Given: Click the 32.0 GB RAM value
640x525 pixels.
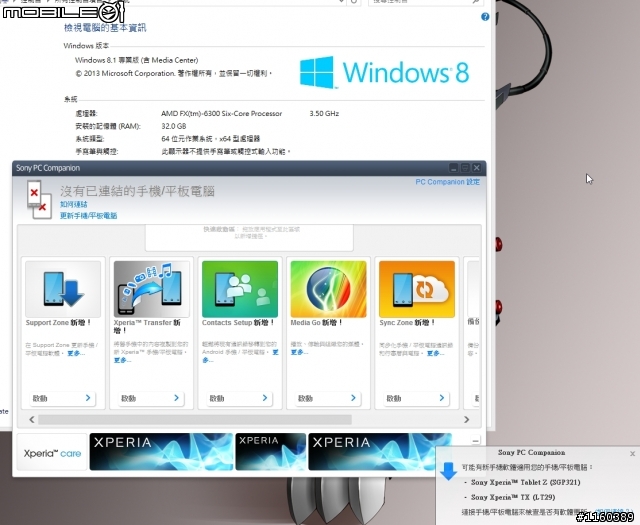Looking at the screenshot, I should (174, 126).
